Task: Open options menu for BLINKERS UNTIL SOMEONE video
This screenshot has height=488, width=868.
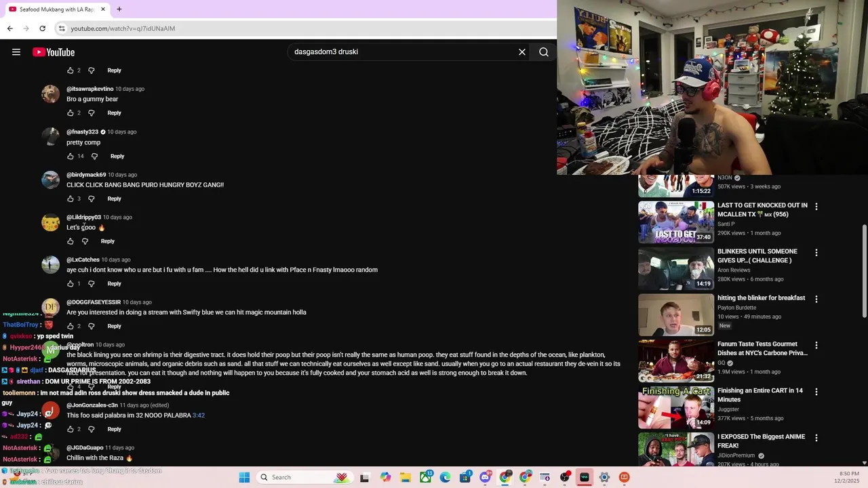Action: [x=816, y=252]
